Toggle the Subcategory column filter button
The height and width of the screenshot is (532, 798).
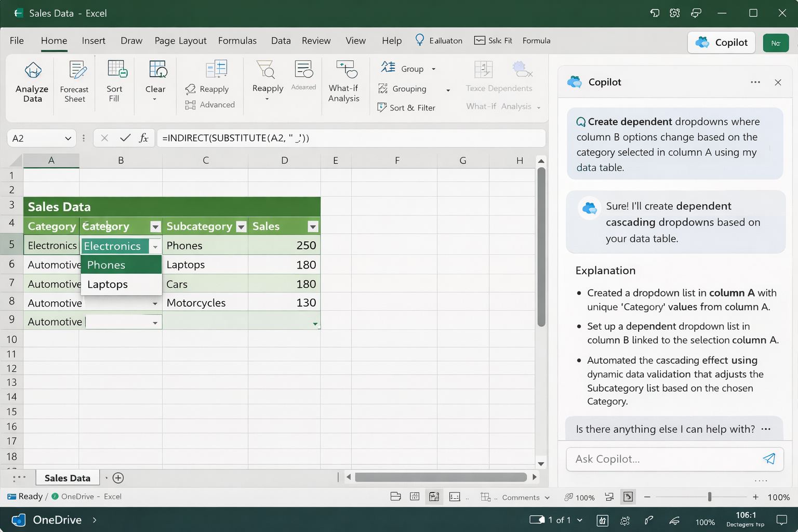tap(241, 227)
